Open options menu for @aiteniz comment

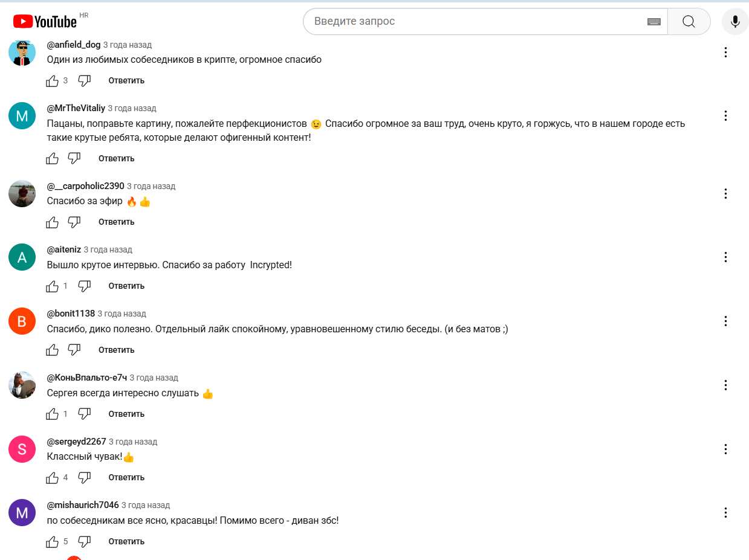[x=725, y=257]
